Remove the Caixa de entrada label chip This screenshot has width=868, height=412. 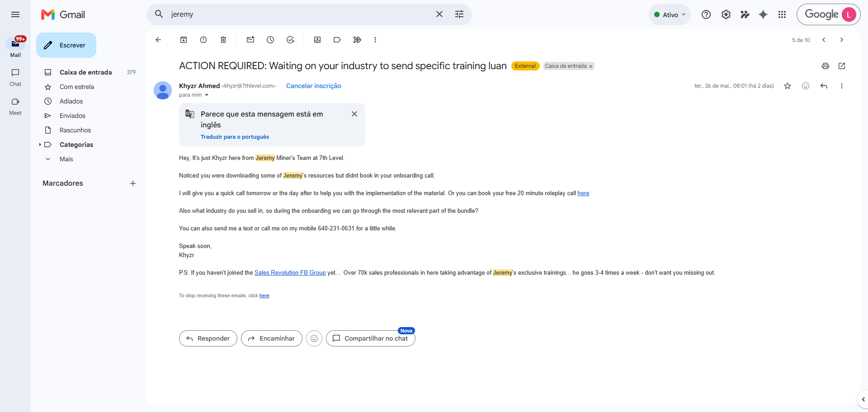point(590,66)
